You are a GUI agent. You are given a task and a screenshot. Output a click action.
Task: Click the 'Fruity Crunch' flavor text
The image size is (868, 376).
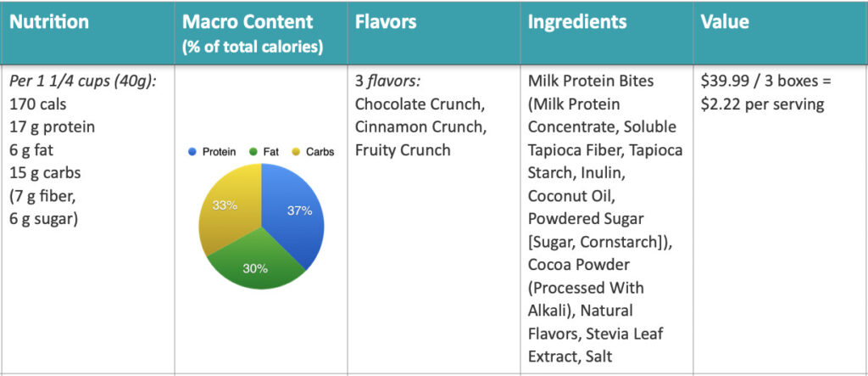tap(403, 150)
